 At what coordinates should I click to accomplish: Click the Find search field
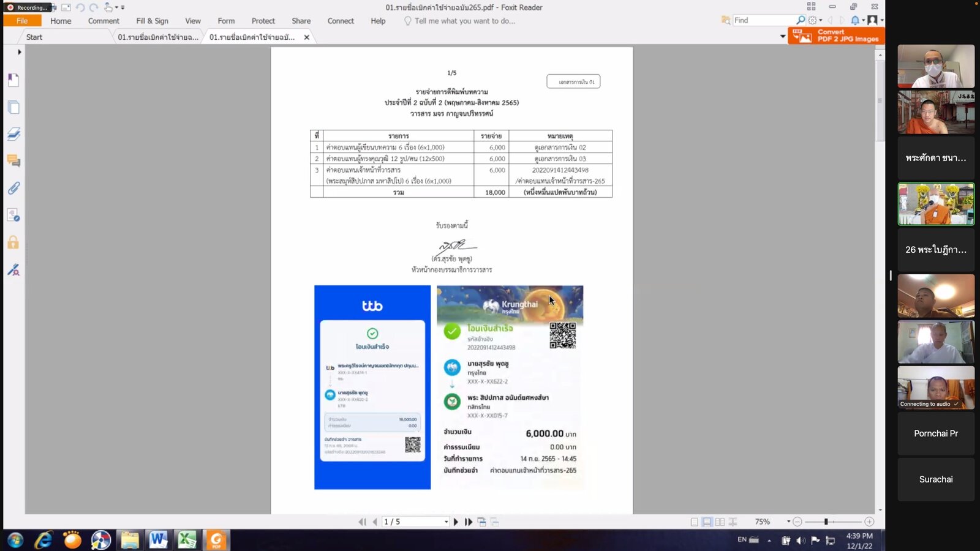[764, 20]
